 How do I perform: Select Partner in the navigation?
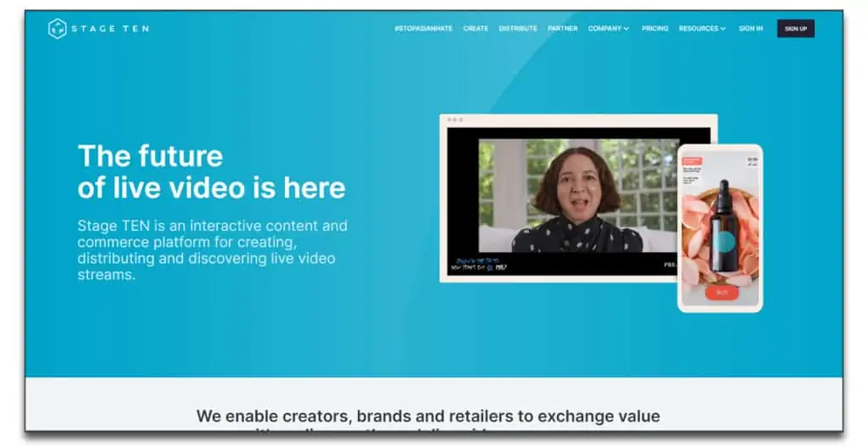(563, 28)
